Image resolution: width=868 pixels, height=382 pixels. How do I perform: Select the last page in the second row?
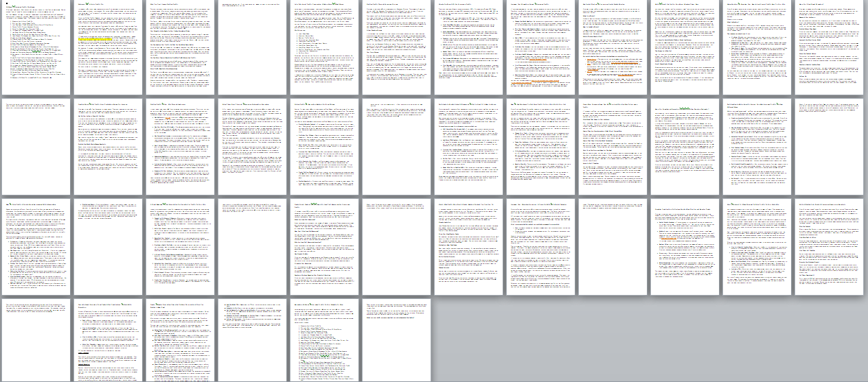pyautogui.click(x=829, y=147)
